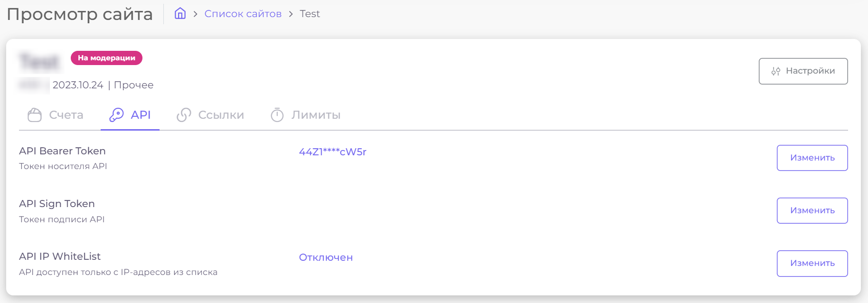The height and width of the screenshot is (303, 868).
Task: Click the home icon in the breadcrumb
Action: [x=180, y=13]
